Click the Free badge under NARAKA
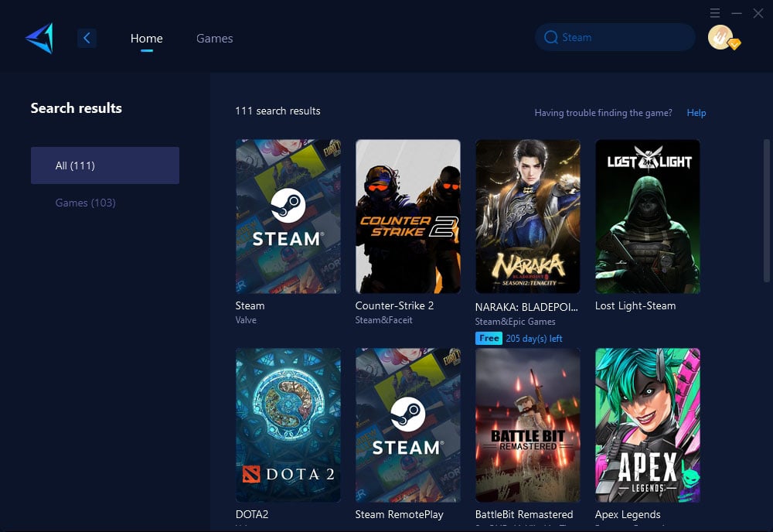Viewport: 773px width, 532px height. (x=489, y=338)
